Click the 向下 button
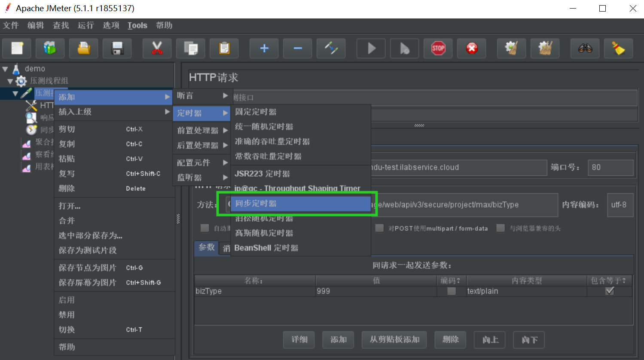The image size is (644, 360). point(529,340)
